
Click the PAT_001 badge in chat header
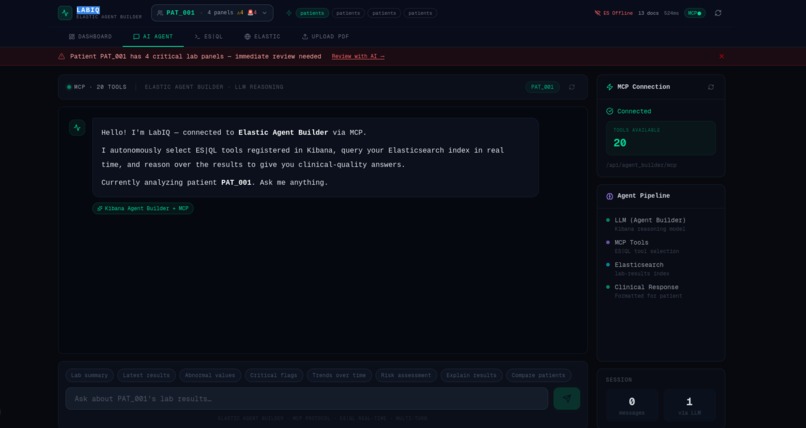pos(542,87)
